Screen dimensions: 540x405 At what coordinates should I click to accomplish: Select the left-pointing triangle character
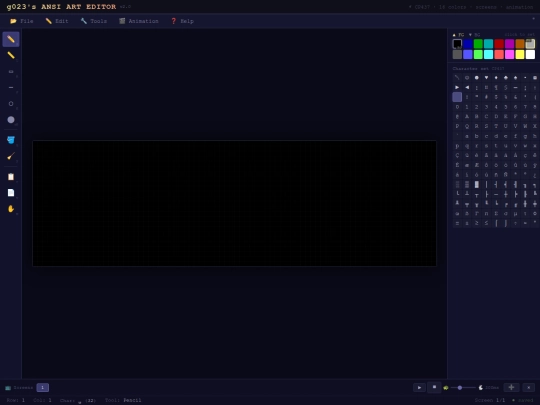coord(467,87)
